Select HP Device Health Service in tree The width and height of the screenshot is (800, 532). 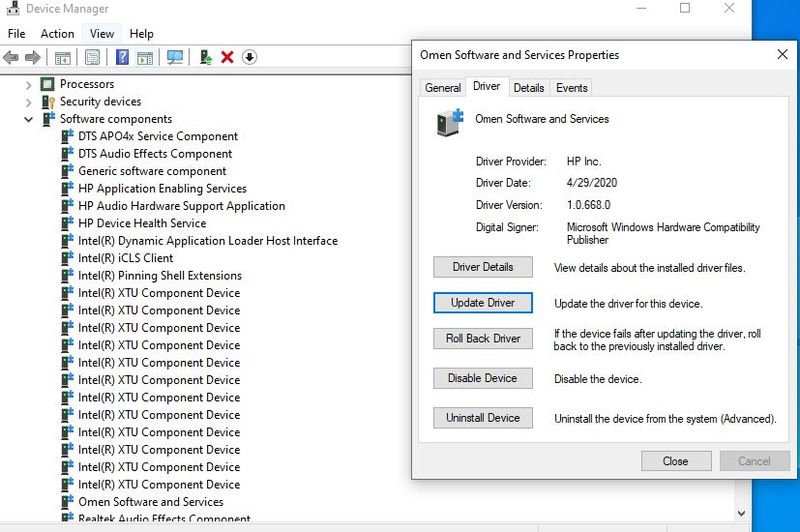coord(142,223)
